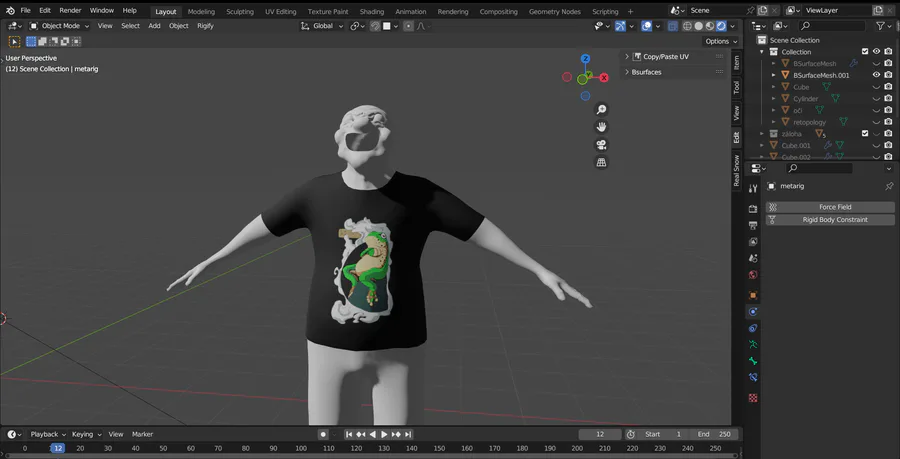
Task: Open the World properties tab icon
Action: pyautogui.click(x=753, y=275)
